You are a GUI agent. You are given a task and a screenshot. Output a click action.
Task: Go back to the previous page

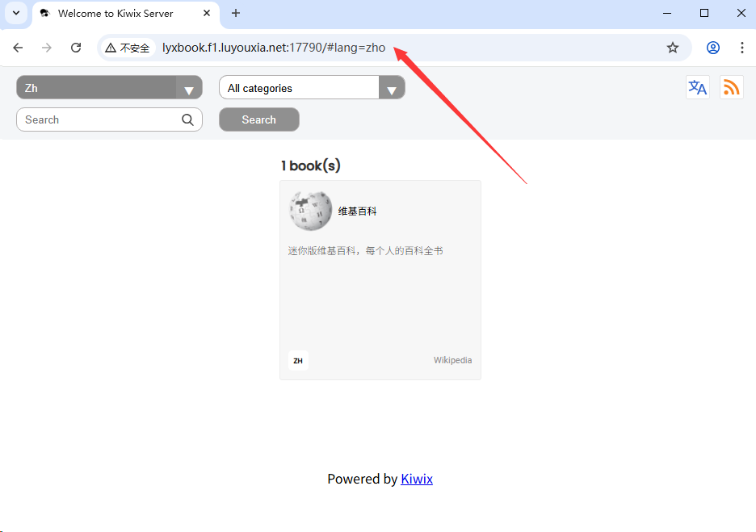(x=18, y=48)
